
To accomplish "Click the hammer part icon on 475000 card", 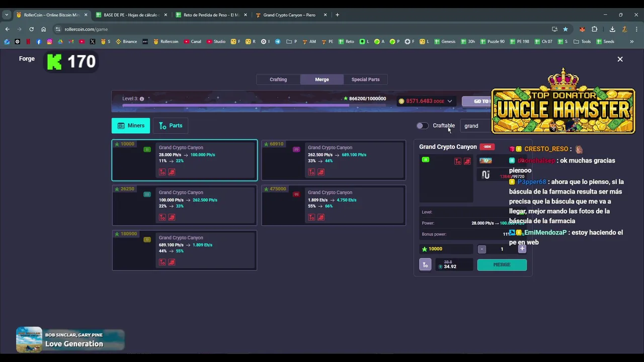I will 311,217.
